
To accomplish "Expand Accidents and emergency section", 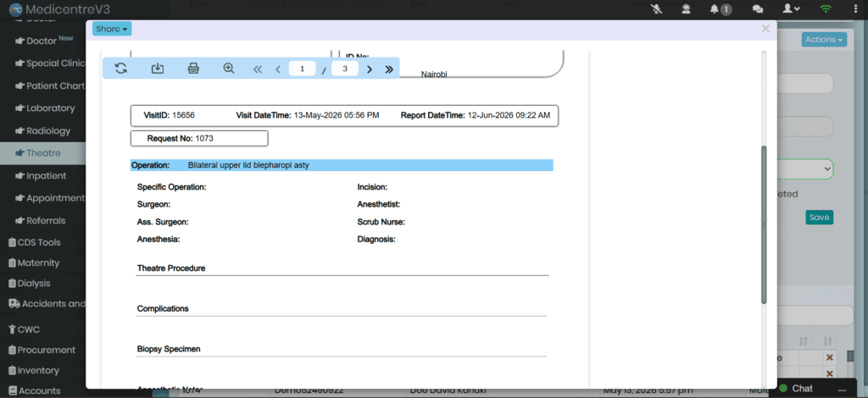I will [x=47, y=303].
